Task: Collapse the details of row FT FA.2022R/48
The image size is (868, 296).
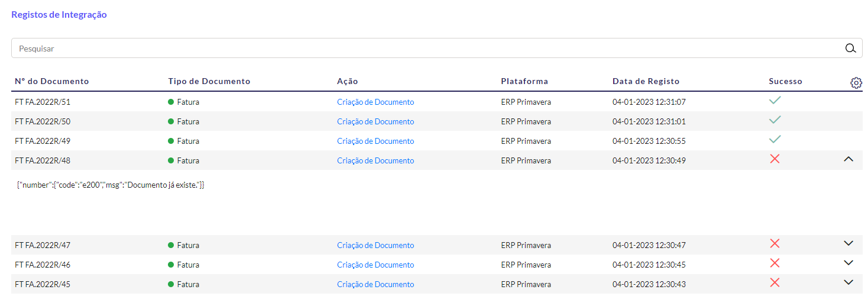Action: tap(848, 159)
